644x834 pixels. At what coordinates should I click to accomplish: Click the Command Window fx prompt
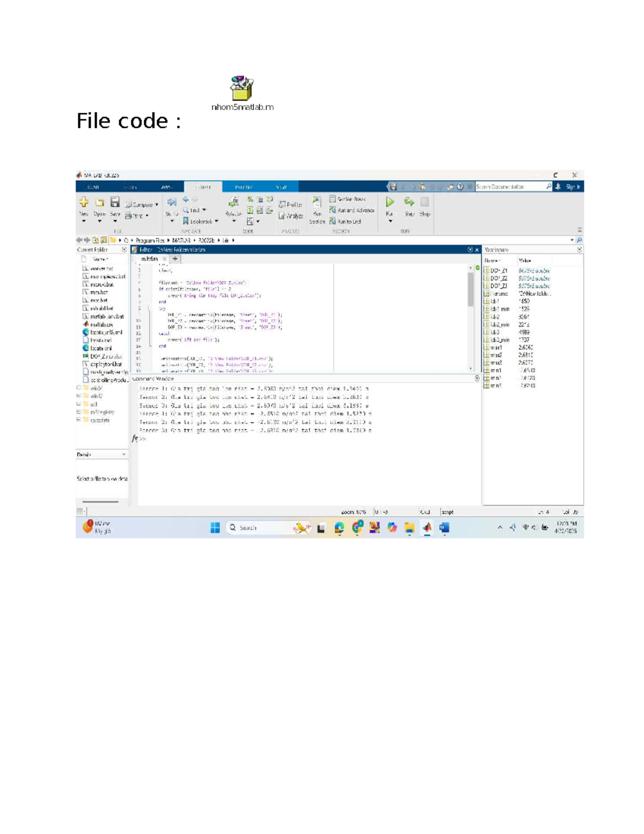coord(135,438)
